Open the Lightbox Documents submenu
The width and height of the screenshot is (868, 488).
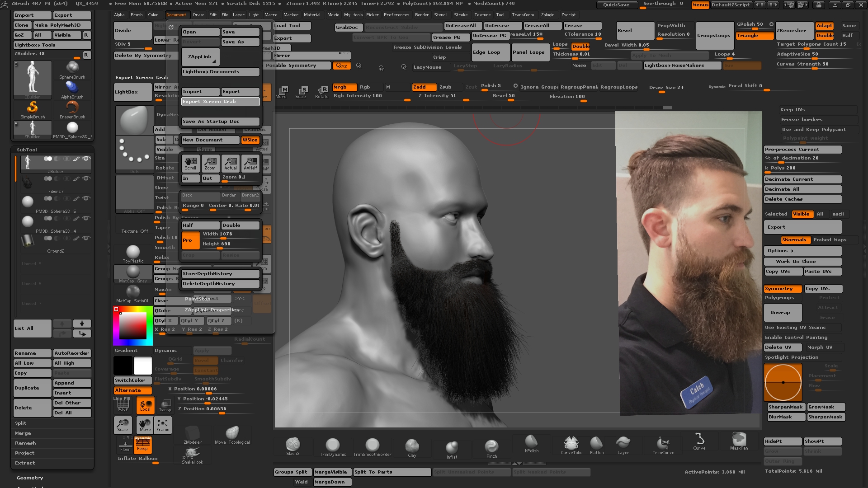click(220, 71)
